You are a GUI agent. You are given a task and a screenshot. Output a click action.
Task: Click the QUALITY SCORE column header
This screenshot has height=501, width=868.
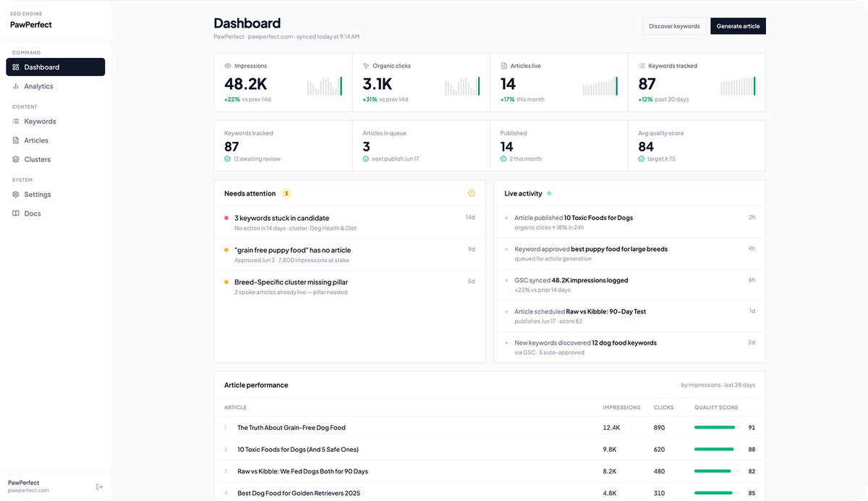click(716, 408)
